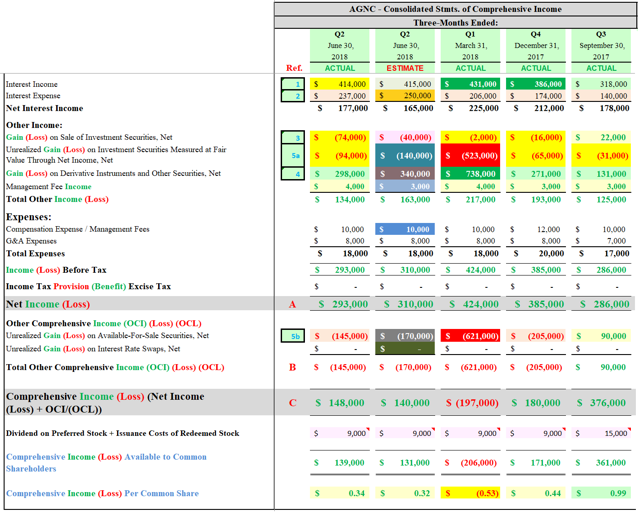Image resolution: width=640 pixels, height=514 pixels.
Task: Select reference box 2 for Interest Expense
Action: tap(293, 96)
